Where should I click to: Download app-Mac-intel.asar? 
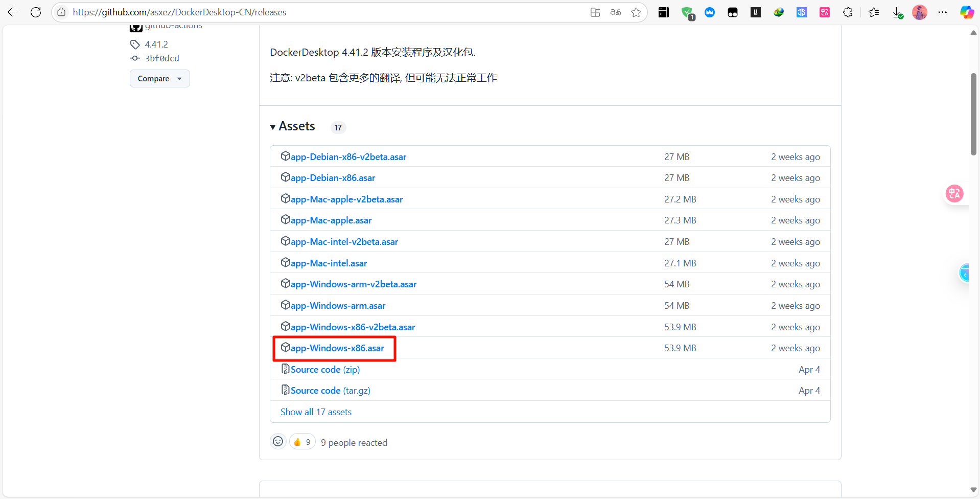[x=329, y=263]
